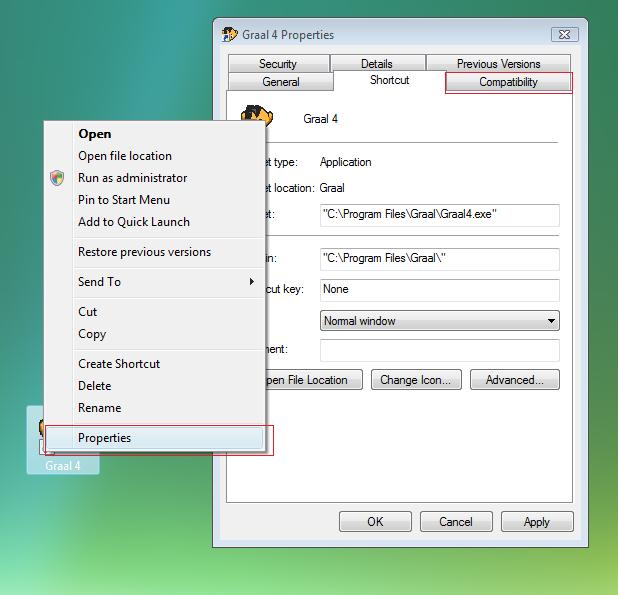
Task: Click the Apply button
Action: click(x=536, y=521)
